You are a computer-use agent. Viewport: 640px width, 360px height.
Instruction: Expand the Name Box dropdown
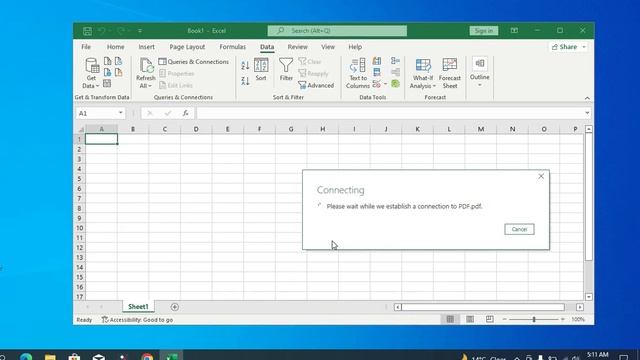pyautogui.click(x=120, y=113)
